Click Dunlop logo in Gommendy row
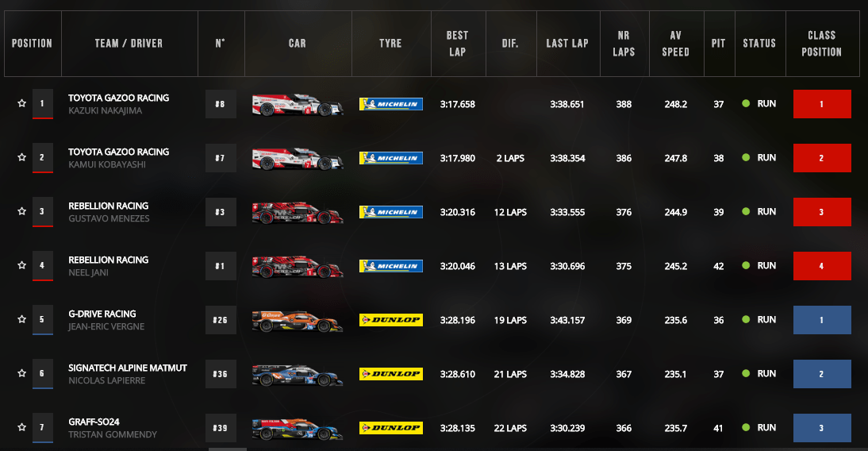Screen dimensions: 868x451 391,428
